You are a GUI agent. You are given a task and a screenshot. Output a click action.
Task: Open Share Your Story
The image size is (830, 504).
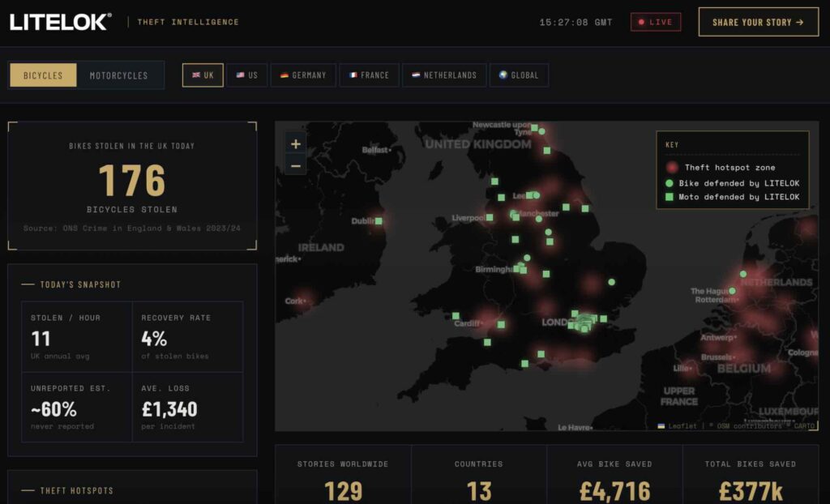coord(758,22)
